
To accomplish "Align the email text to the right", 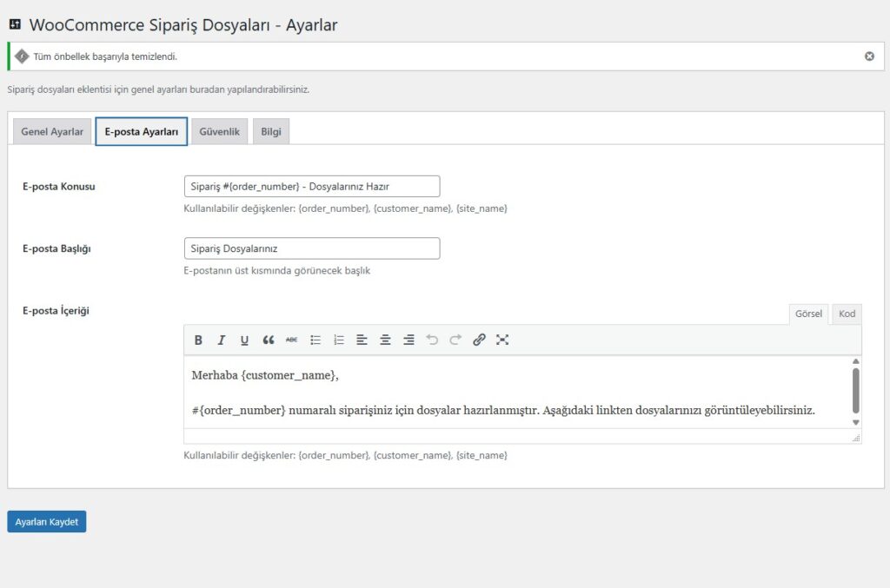I will pos(408,340).
